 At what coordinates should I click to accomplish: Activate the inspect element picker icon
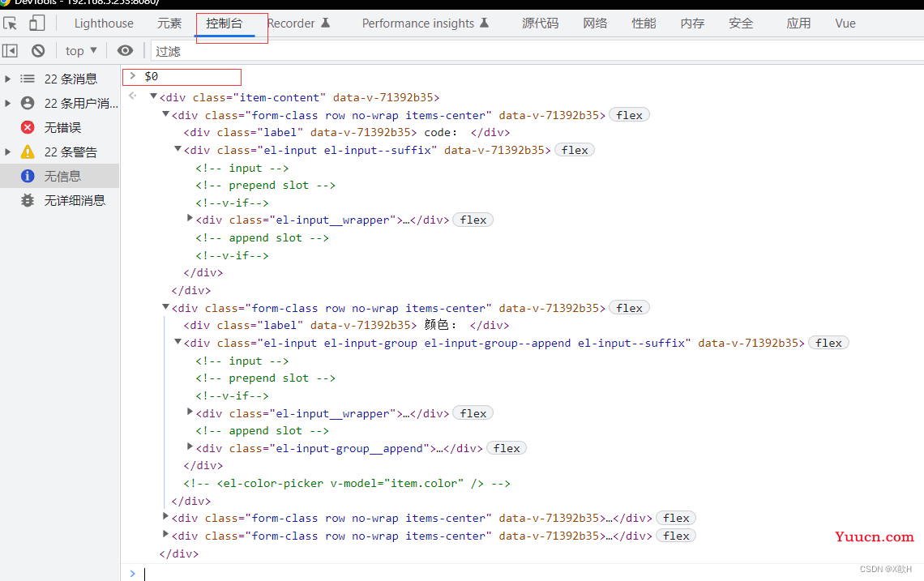tap(10, 23)
